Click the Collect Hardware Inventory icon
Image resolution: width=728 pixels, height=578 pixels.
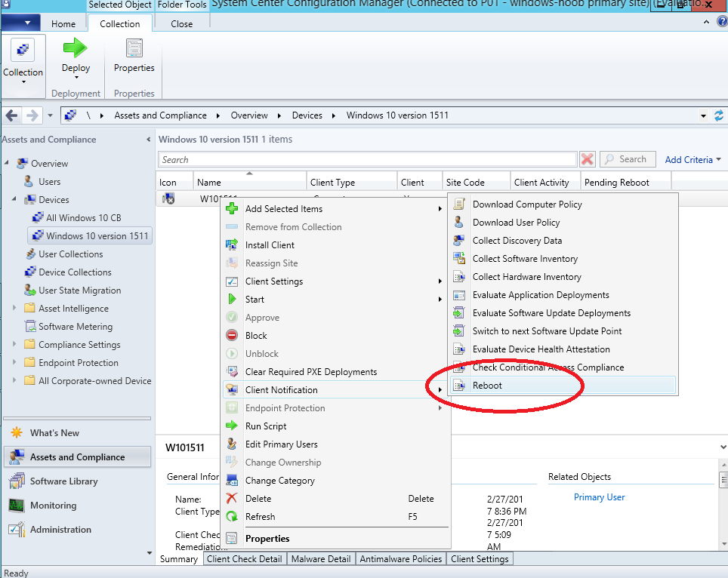(459, 276)
